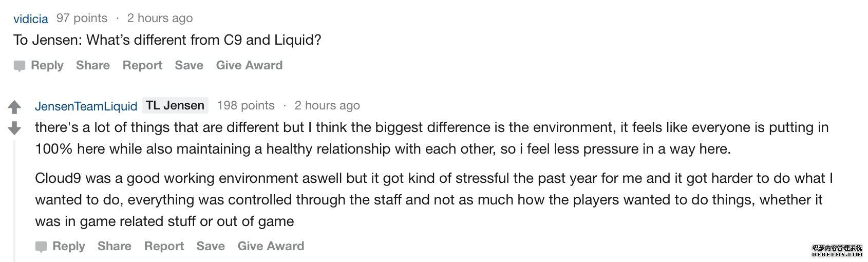Downvote JensenTeamLiquid's comment
Viewport: 868px width, 262px height.
click(14, 128)
